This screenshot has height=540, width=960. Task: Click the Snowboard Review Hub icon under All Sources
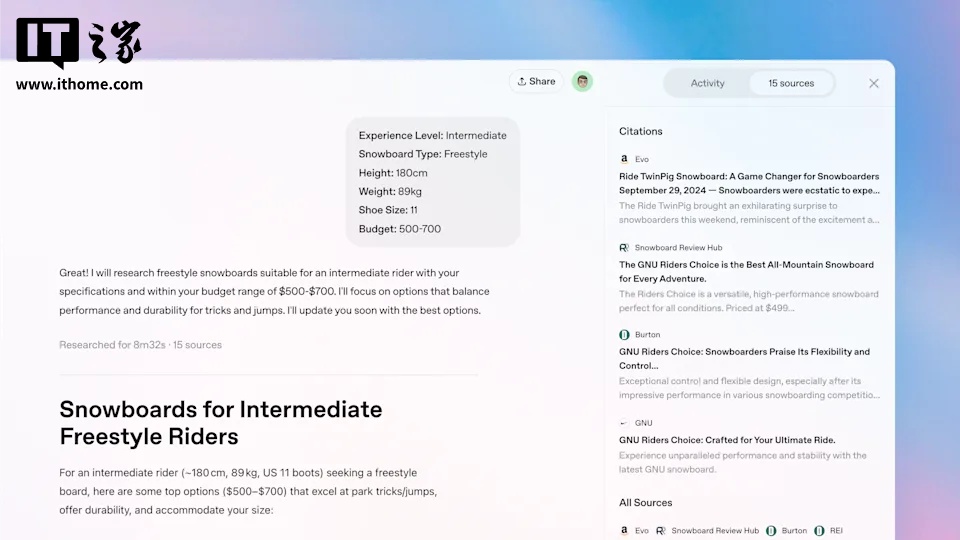pyautogui.click(x=661, y=531)
